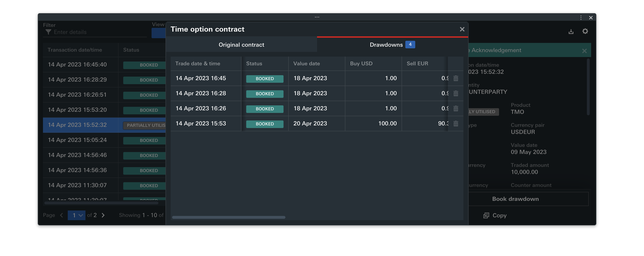Delete the 16:26 drawdown with trash icon

[456, 108]
